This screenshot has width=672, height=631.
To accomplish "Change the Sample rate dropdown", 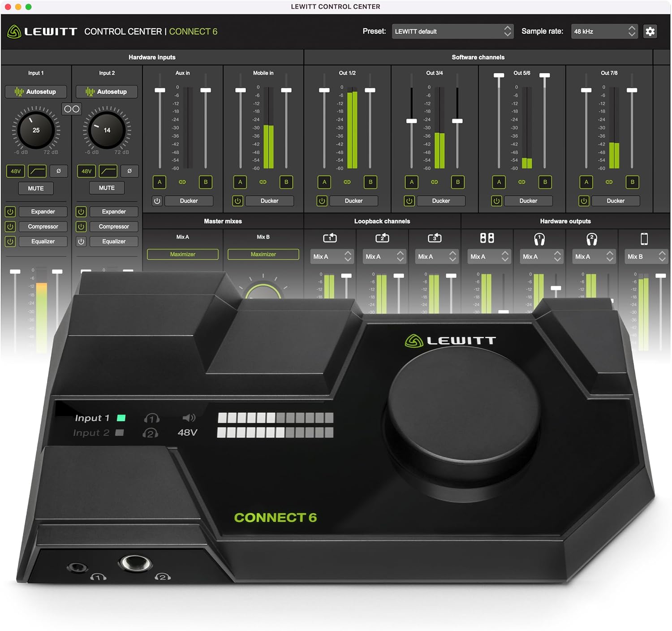I will [604, 31].
